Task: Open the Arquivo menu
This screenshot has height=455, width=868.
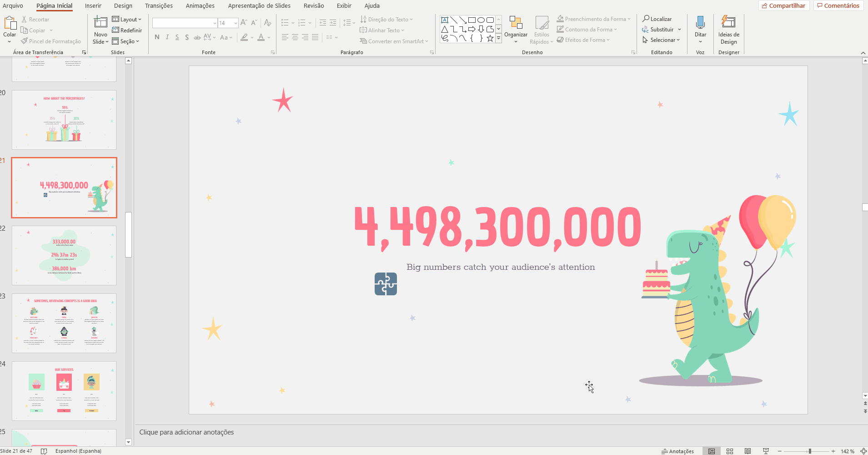Action: (13, 5)
